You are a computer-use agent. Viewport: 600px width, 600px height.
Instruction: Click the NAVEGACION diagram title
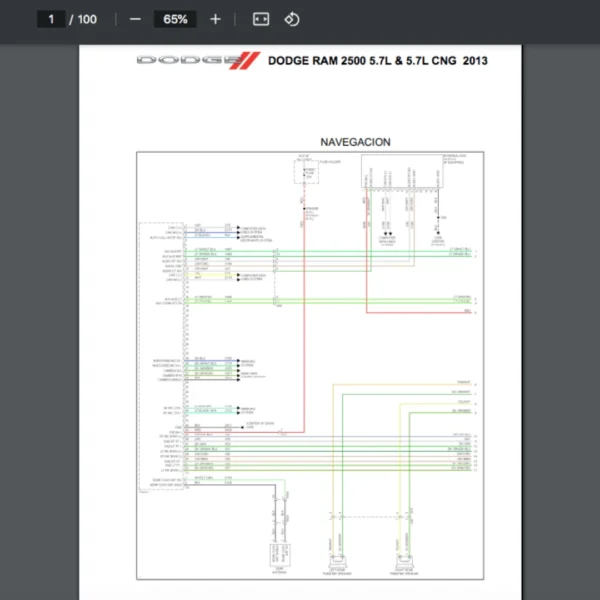355,142
